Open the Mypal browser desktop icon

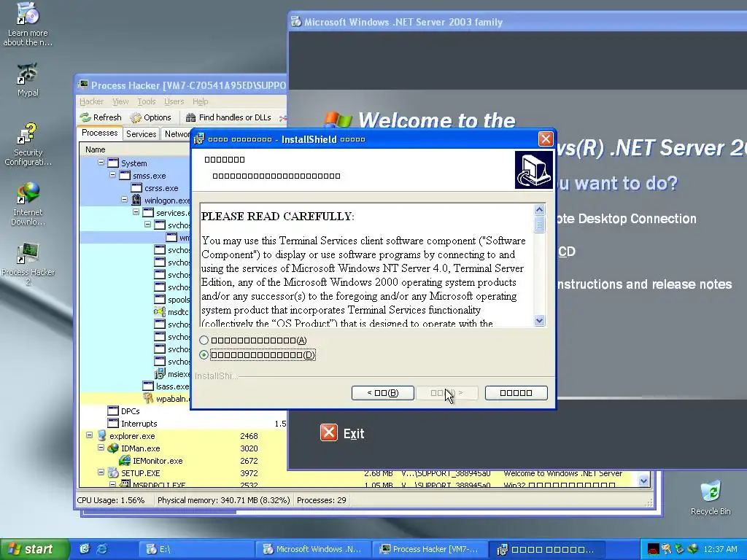click(x=28, y=79)
